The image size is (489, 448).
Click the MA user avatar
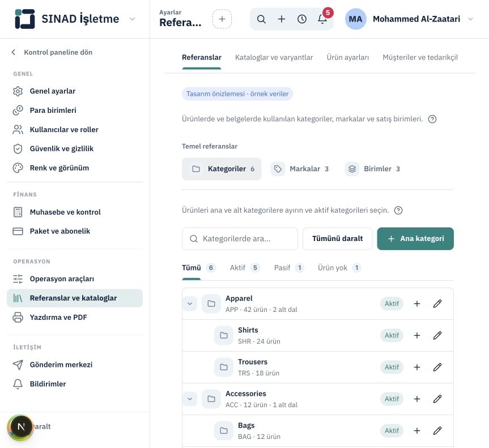tap(355, 19)
